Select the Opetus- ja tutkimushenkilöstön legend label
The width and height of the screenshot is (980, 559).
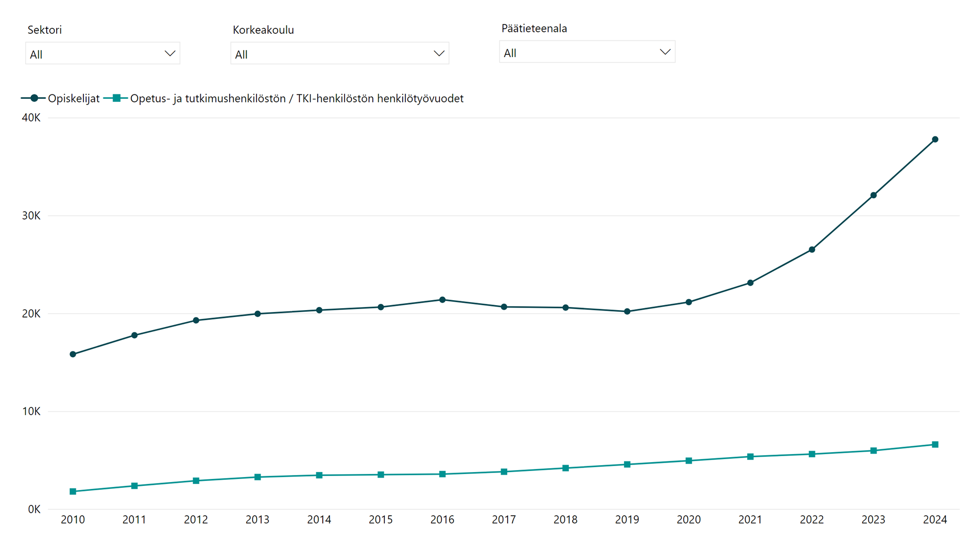coord(296,98)
